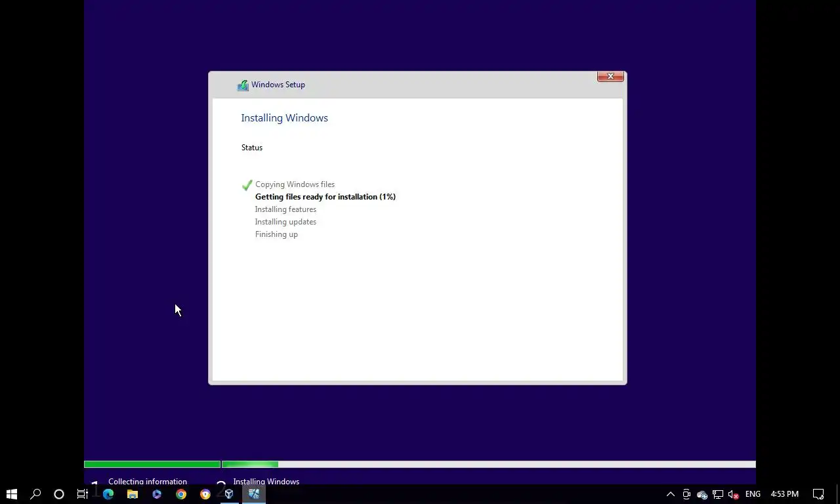Click the Show desktop sliver
840x504 pixels.
click(x=837, y=494)
